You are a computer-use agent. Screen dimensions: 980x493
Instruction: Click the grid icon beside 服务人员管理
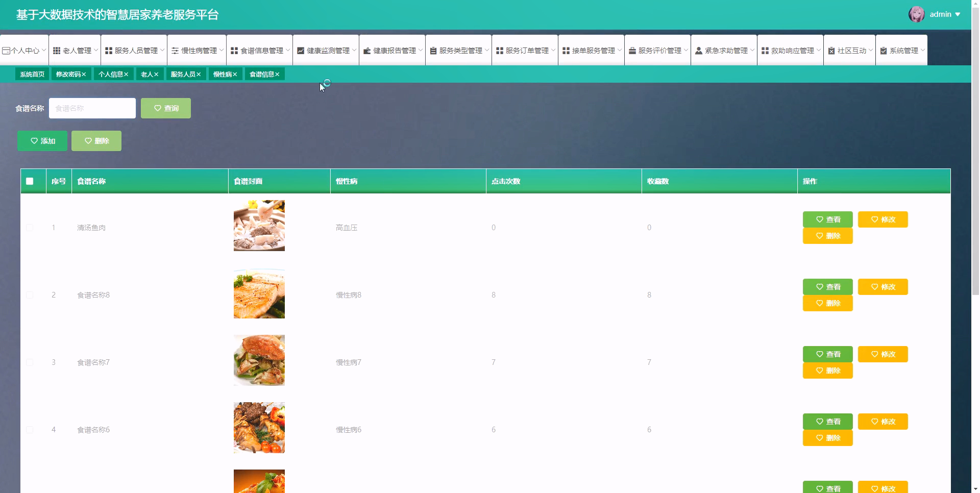pos(109,51)
